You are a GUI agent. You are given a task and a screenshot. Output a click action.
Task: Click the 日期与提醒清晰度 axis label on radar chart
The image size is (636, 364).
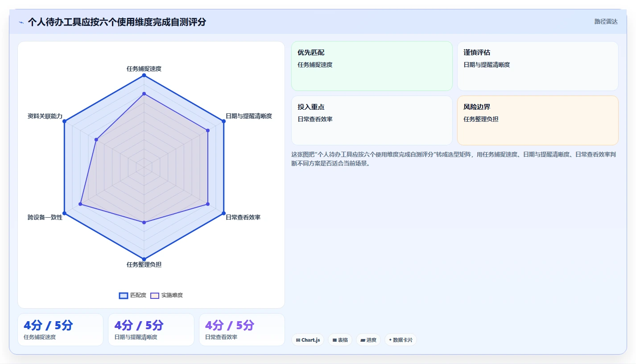(249, 116)
